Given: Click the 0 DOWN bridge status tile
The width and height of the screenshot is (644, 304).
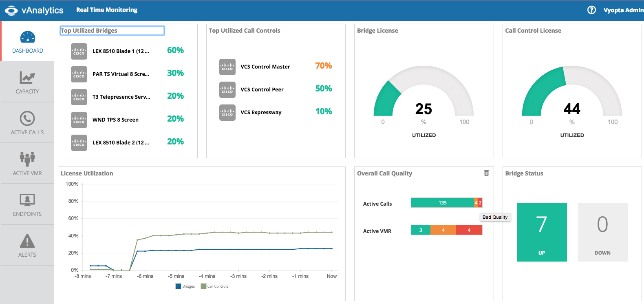Looking at the screenshot, I should point(602,232).
